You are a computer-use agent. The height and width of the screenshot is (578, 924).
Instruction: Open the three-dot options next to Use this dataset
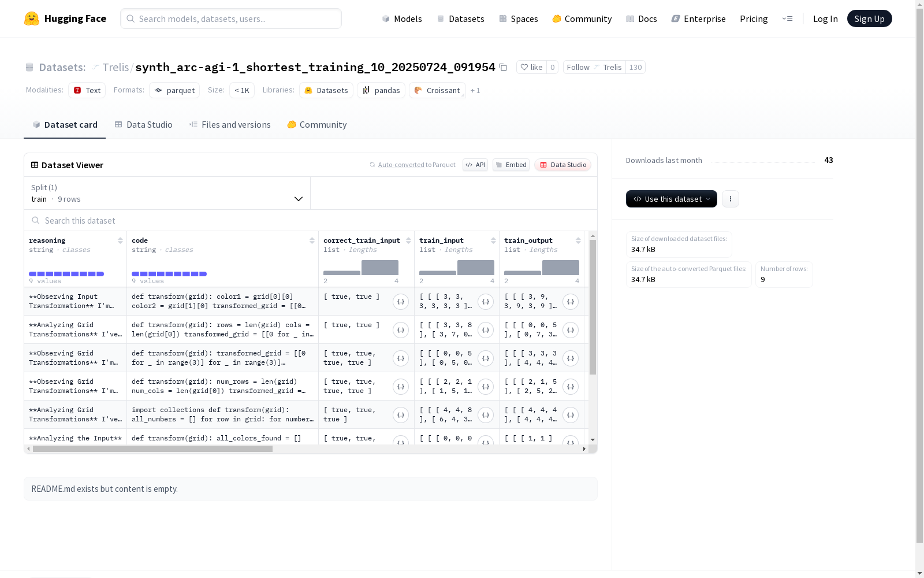click(731, 199)
